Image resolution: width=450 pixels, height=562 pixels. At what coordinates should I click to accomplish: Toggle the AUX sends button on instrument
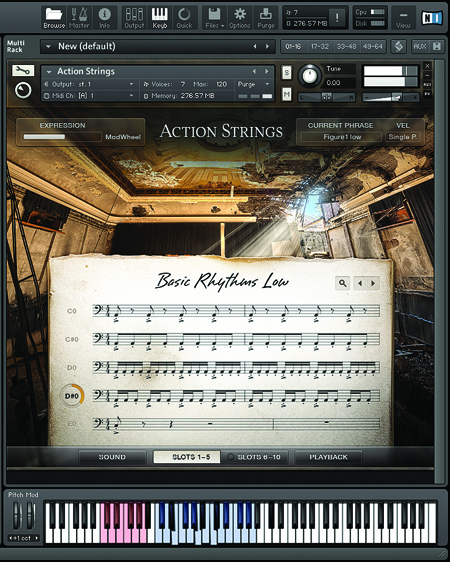point(427,85)
